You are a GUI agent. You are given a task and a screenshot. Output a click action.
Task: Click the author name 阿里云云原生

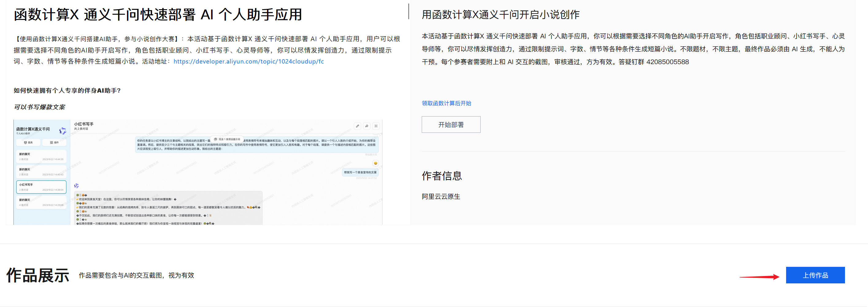[441, 197]
